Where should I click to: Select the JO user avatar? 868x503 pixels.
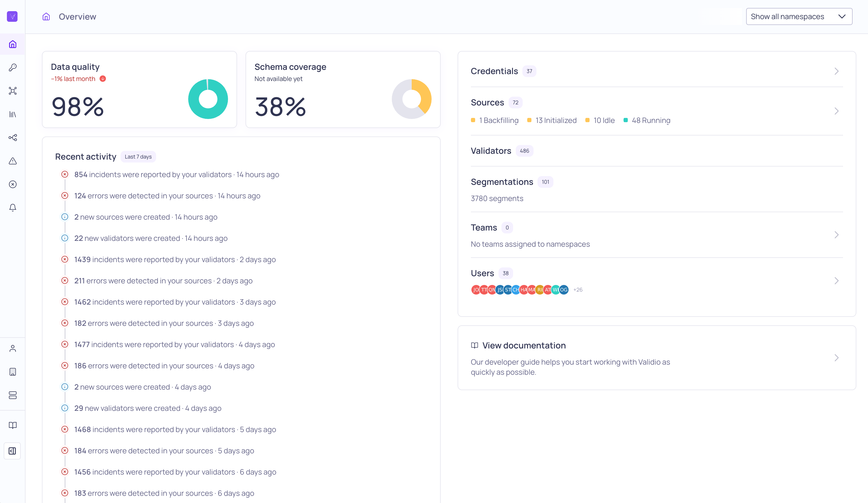tap(475, 290)
